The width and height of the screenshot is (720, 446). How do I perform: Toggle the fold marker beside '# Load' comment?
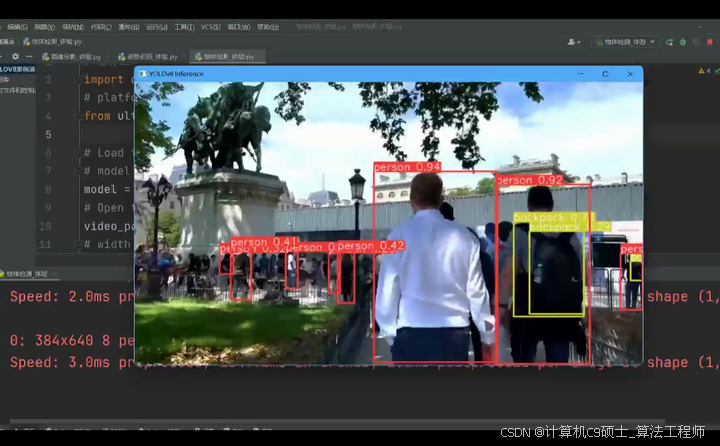click(79, 152)
